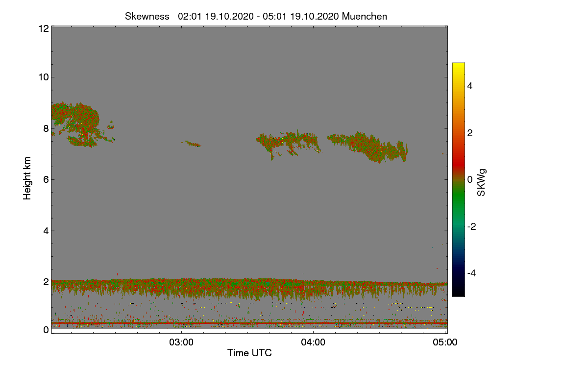Screen dimensions: 588x392
Task: Click the 05:00 time axis label
Action: pos(445,343)
